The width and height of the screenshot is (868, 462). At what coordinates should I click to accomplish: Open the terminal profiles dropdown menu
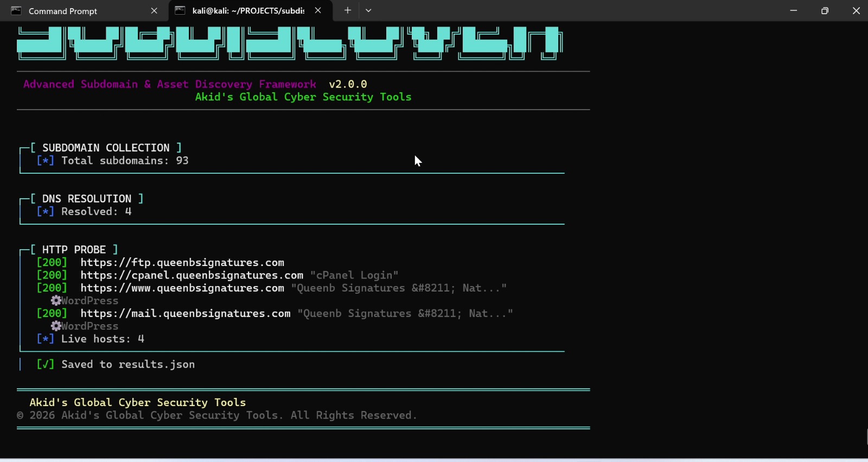(x=368, y=10)
